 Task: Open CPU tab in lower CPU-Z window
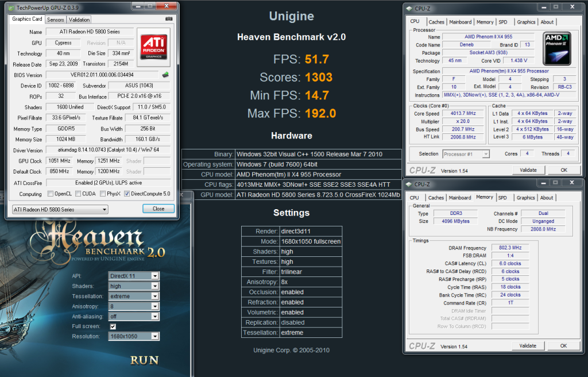pos(415,198)
